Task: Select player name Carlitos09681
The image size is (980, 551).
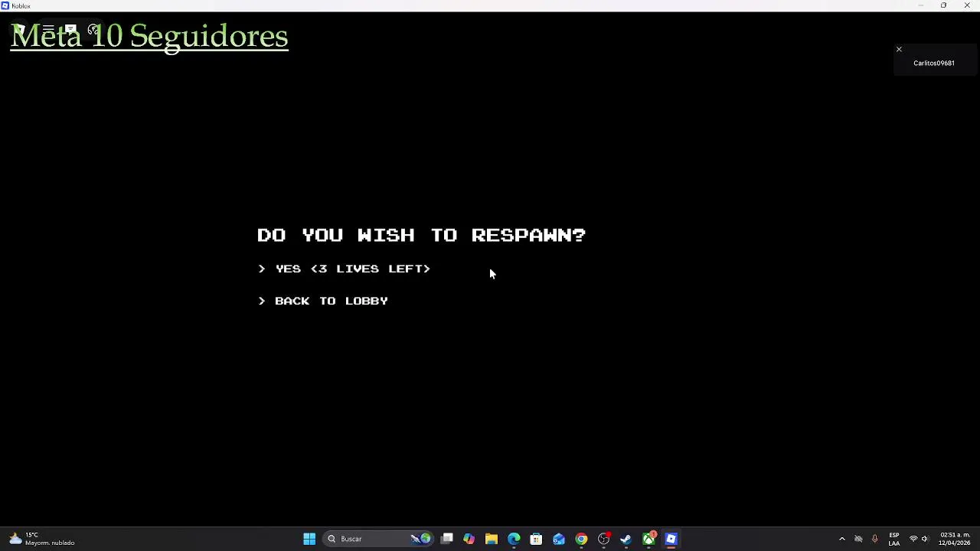Action: (x=934, y=64)
